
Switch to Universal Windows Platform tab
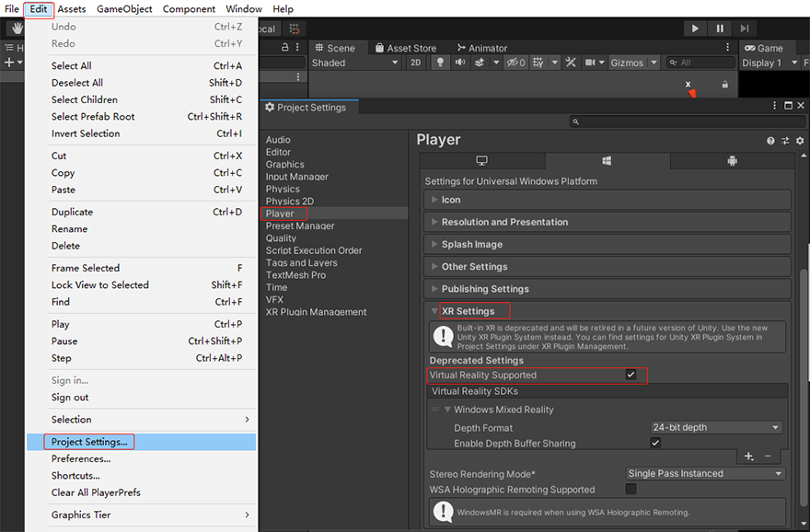pos(607,161)
